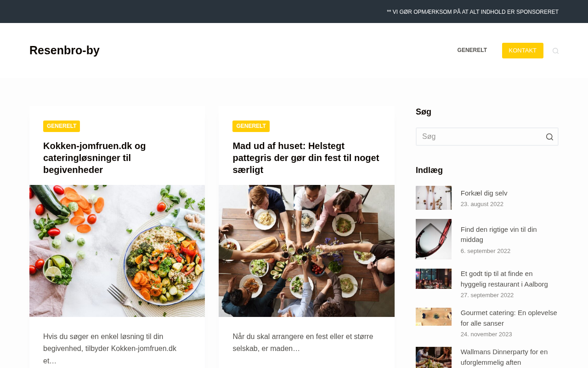Open the Helstegt pattegris article headline

pos(306,158)
